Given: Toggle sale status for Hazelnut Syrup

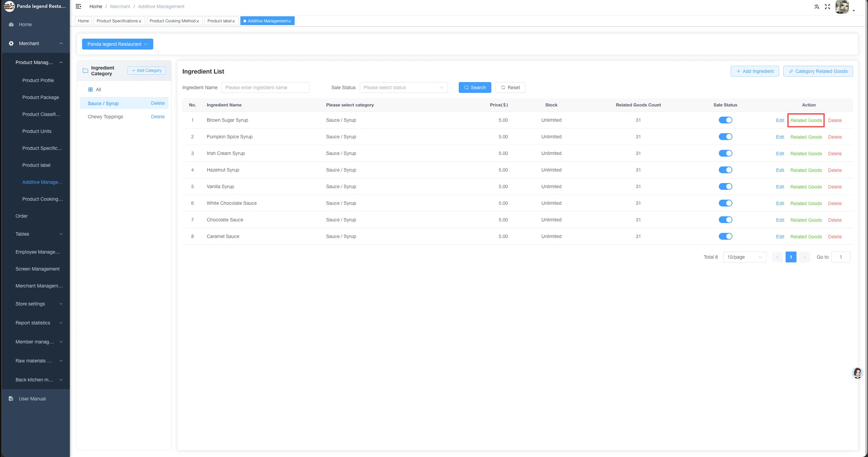Looking at the screenshot, I should pos(725,170).
